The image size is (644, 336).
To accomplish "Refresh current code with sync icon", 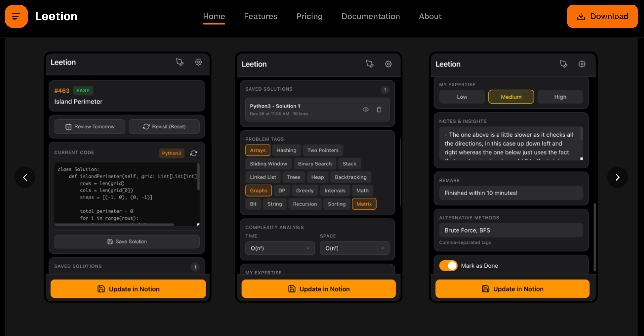I will tap(194, 153).
